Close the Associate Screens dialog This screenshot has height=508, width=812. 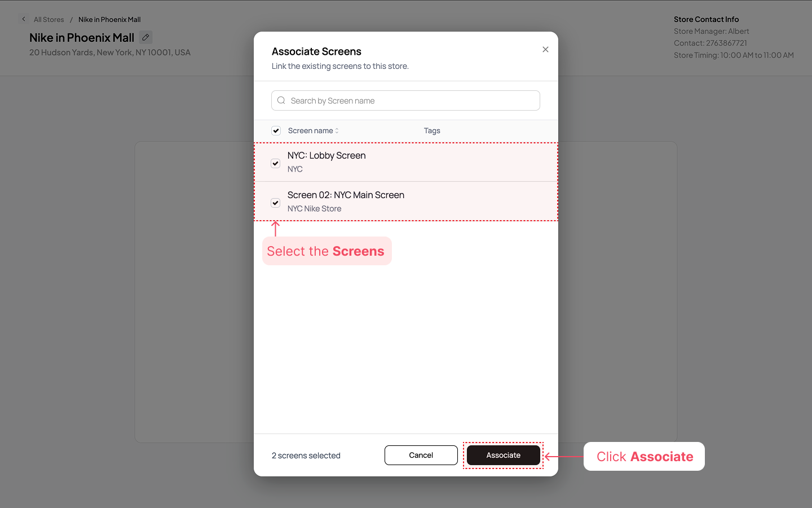(x=545, y=50)
